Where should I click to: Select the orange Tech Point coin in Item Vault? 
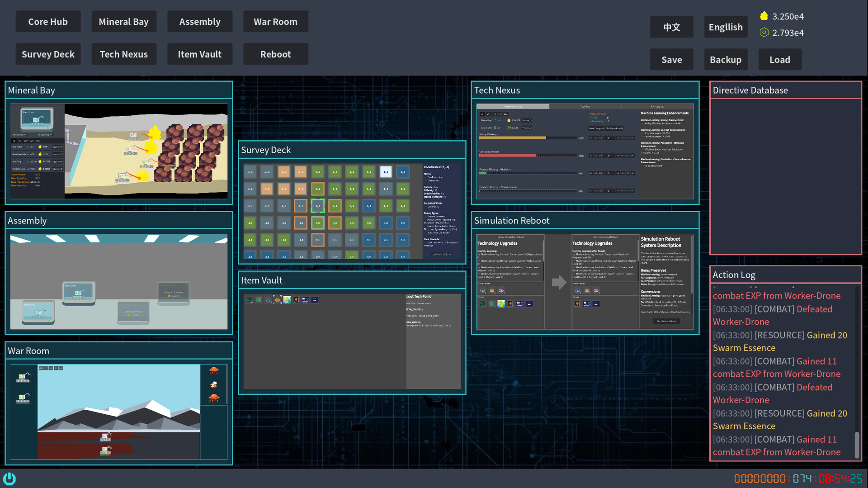coord(278,299)
